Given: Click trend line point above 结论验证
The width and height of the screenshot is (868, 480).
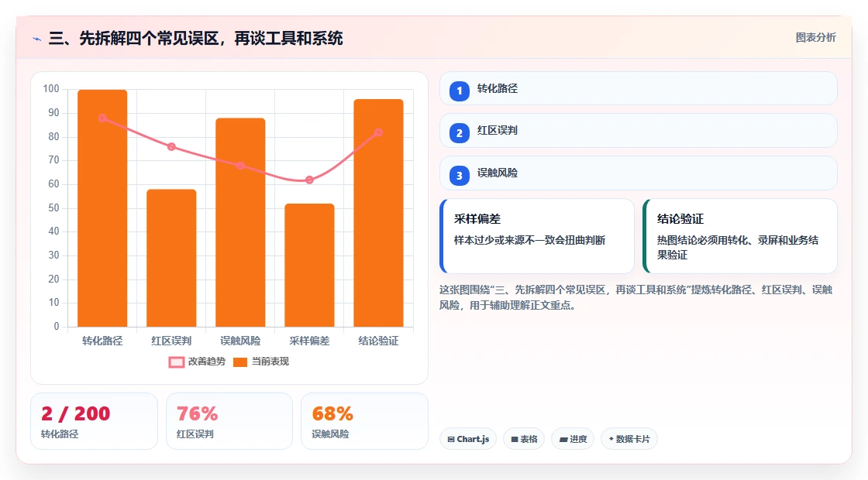Looking at the screenshot, I should click(x=379, y=132).
